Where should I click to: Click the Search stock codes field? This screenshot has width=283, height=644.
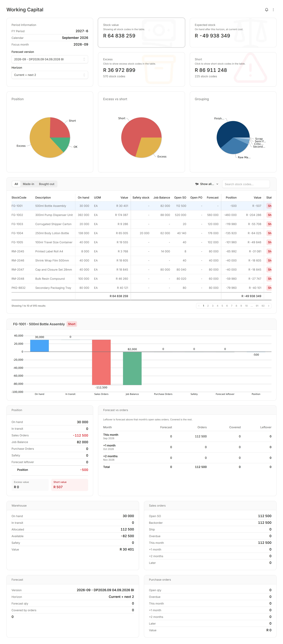point(246,184)
